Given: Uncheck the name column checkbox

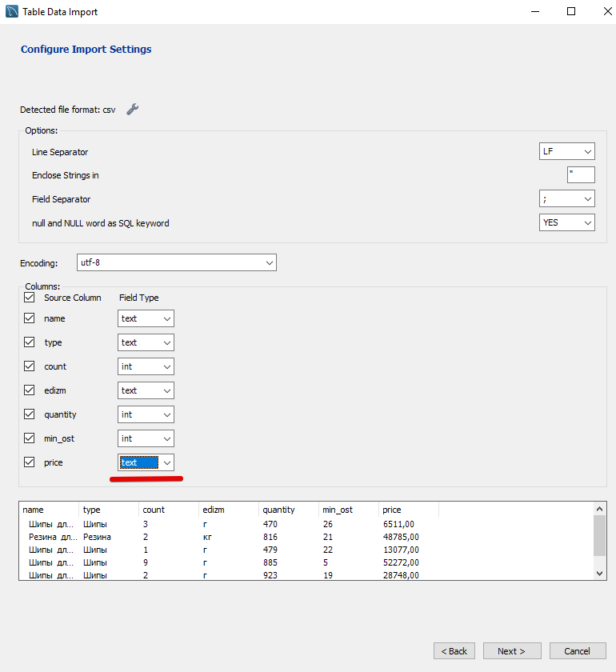Looking at the screenshot, I should [x=30, y=318].
